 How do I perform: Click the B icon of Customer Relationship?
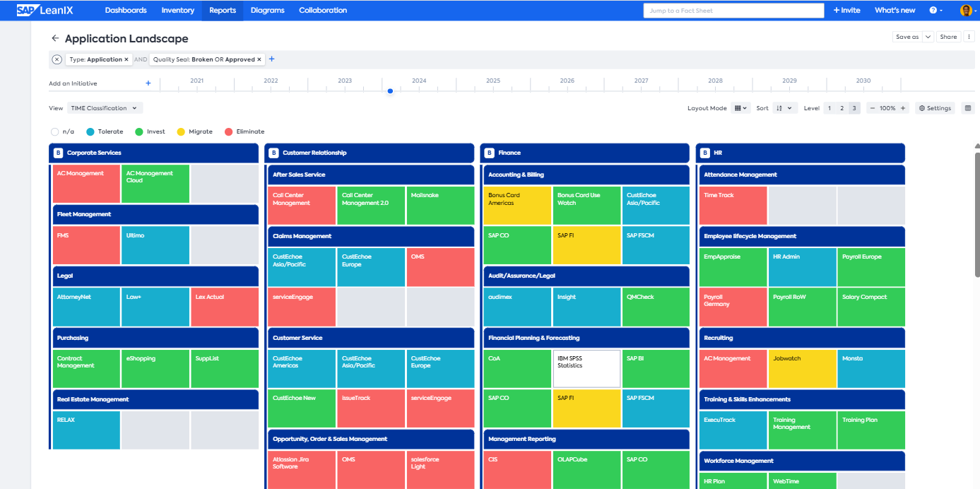(274, 153)
